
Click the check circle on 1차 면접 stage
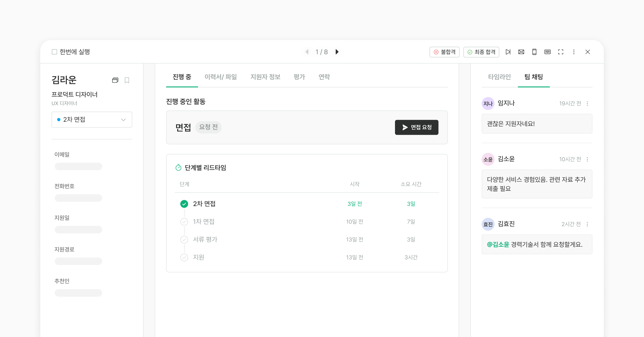tap(184, 222)
